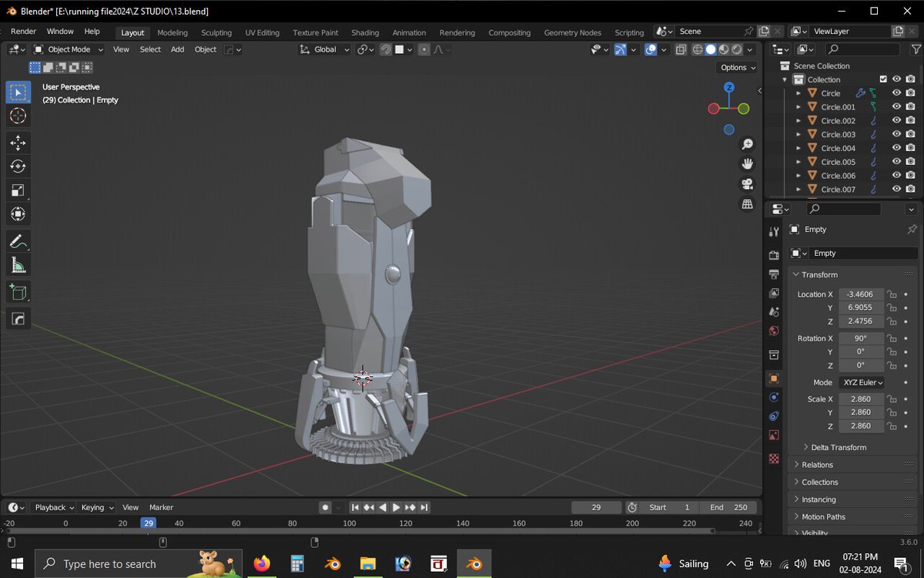This screenshot has width=924, height=578.
Task: Switch to wireframe viewport shading
Action: 698,49
